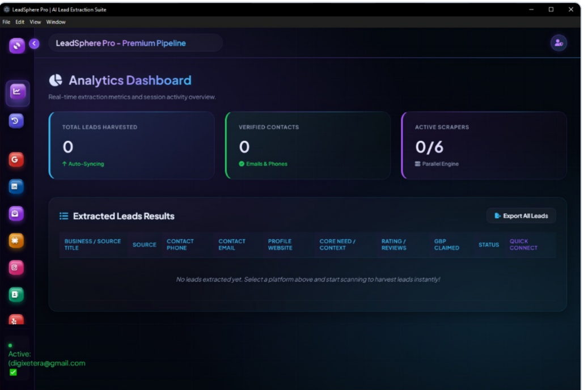Click the Analytics Dashboard pie chart icon
Viewport: 588px width, 390px height.
56,80
